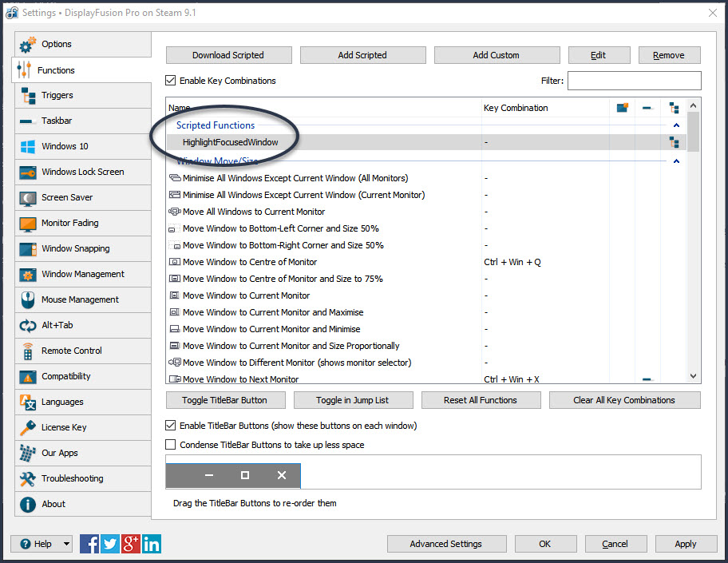Screen dimensions: 728x563
Task: Open the Triggers settings page
Action: (83, 95)
